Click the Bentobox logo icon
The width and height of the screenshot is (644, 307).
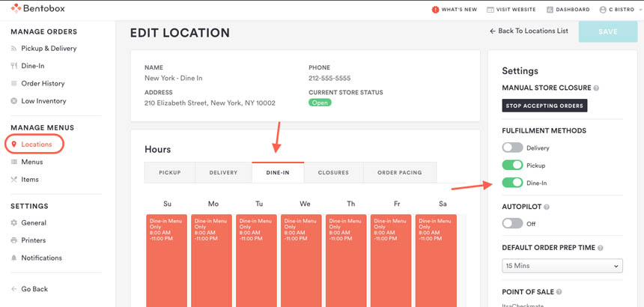pos(16,7)
